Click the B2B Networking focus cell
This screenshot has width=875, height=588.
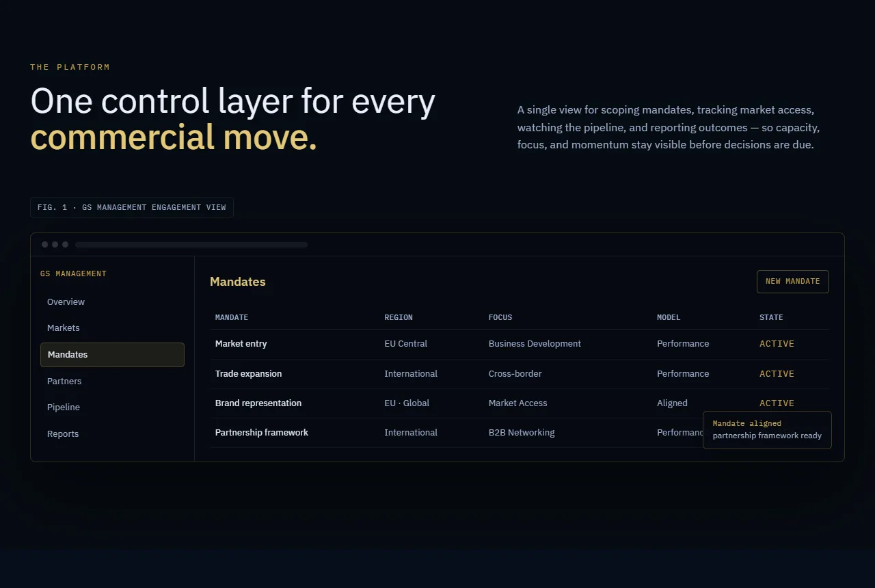click(522, 433)
